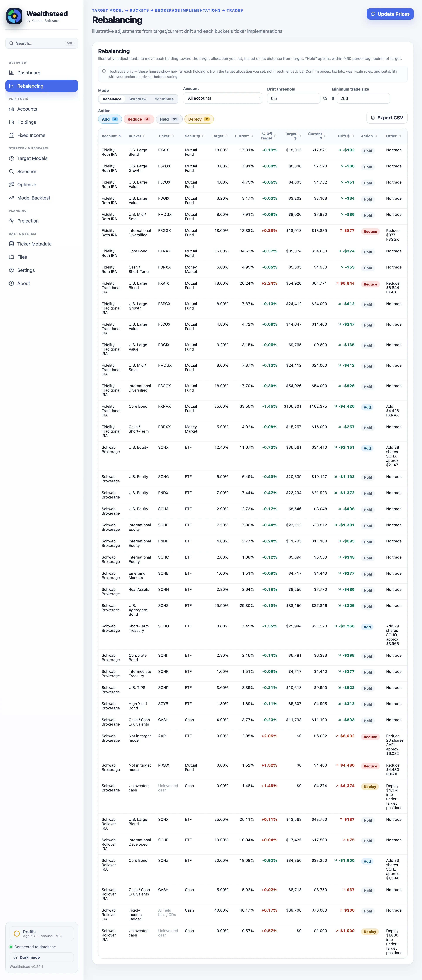Image resolution: width=422 pixels, height=980 pixels.
Task: Click the AAPL ticker cell
Action: (x=163, y=736)
